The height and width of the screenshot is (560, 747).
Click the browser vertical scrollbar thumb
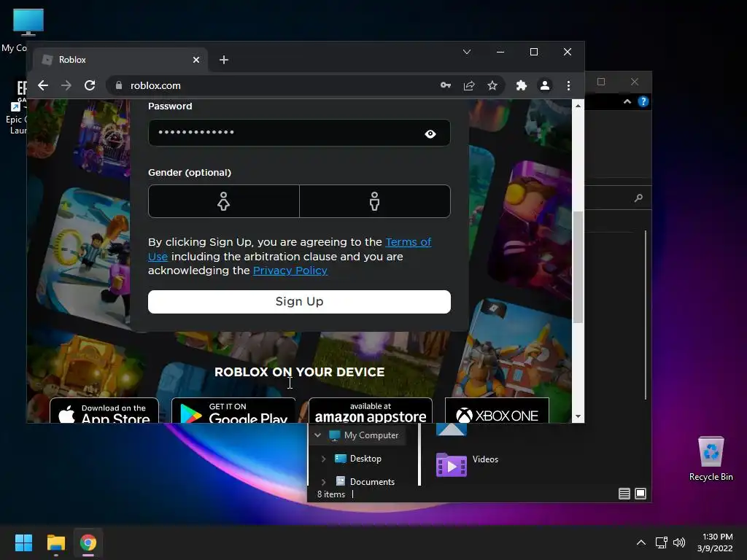578,267
